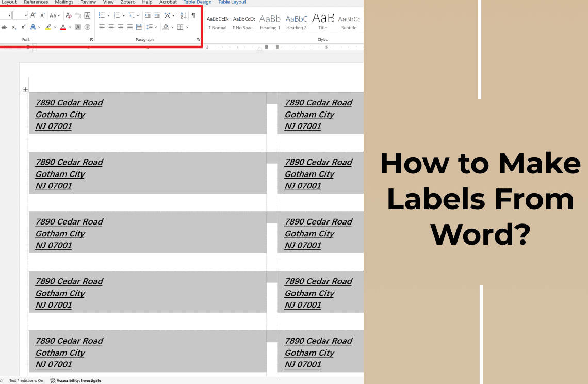
Task: Apply the red font color
Action: [63, 27]
